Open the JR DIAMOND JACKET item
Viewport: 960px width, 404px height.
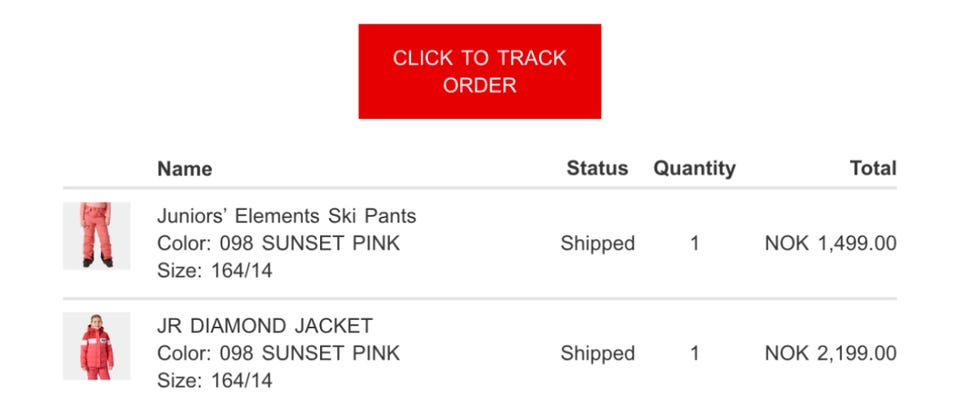pyautogui.click(x=265, y=326)
